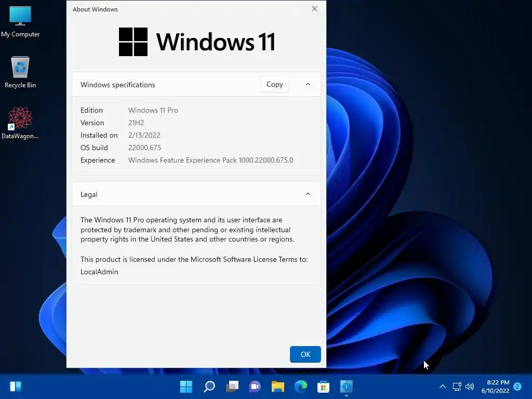The image size is (532, 399).
Task: Select the Windows Feature Experience Pack value
Action: pos(211,160)
